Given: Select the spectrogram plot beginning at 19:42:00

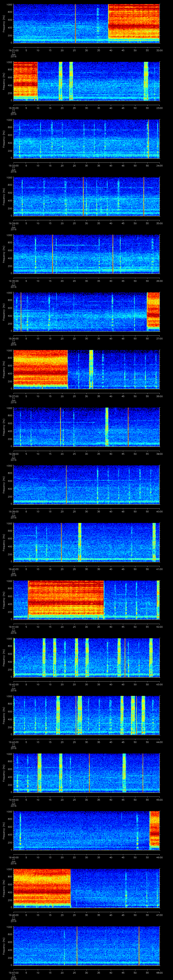Looking at the screenshot, I should click(x=86, y=658).
